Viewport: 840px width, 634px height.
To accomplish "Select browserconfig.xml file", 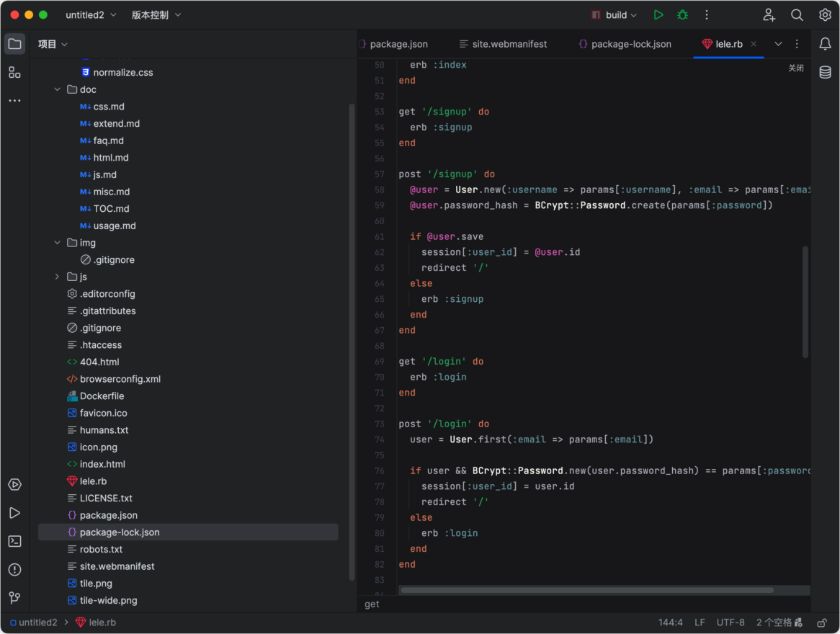I will coord(114,379).
